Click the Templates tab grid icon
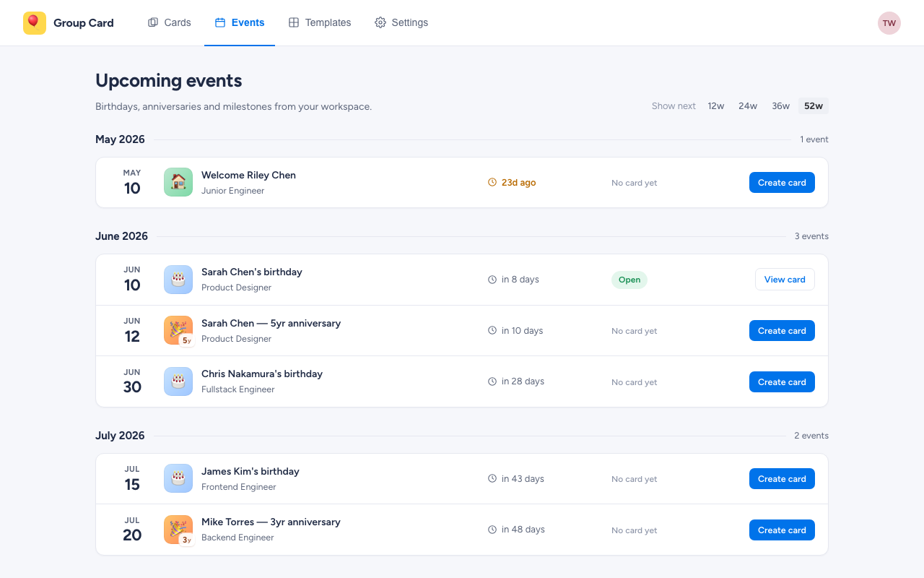This screenshot has height=578, width=924. point(294,22)
